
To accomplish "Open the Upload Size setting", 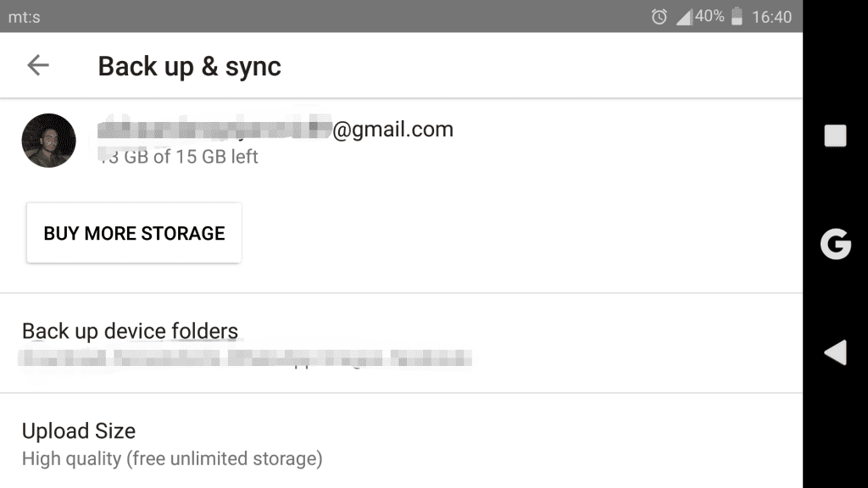I will click(x=79, y=430).
